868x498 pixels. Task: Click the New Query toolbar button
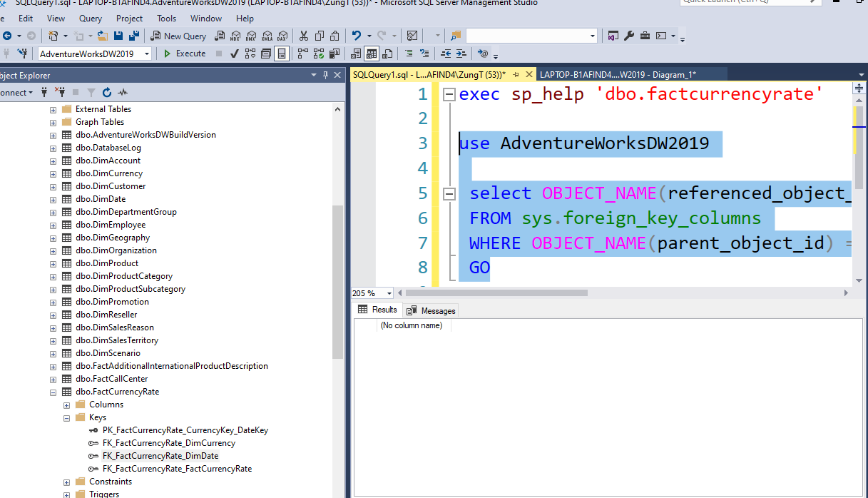click(179, 36)
